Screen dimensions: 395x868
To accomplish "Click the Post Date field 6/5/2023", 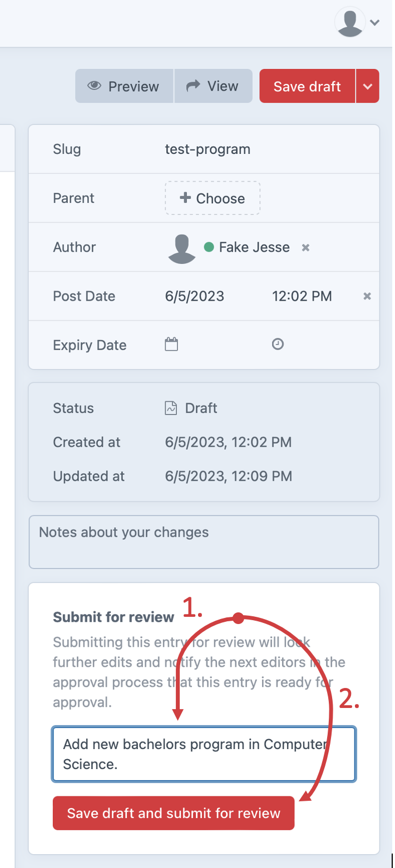I will click(195, 296).
